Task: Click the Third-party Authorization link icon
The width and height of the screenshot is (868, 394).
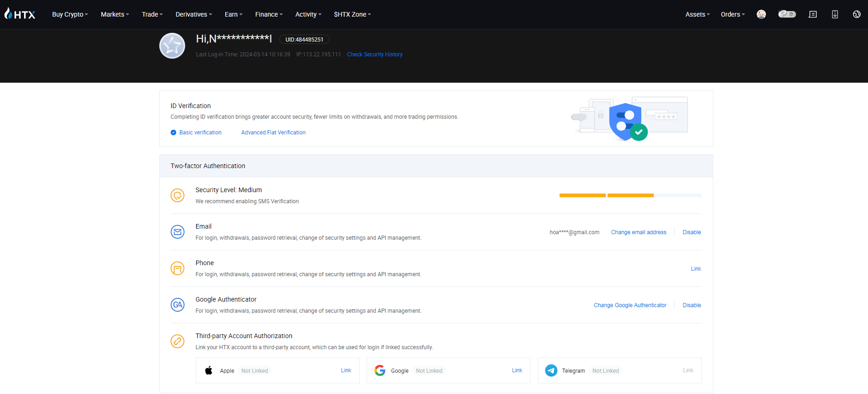Action: (178, 341)
